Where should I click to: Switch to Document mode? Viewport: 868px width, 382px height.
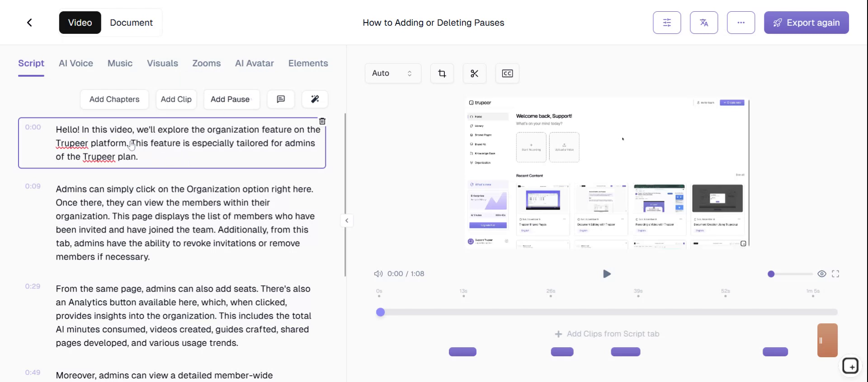(x=131, y=23)
